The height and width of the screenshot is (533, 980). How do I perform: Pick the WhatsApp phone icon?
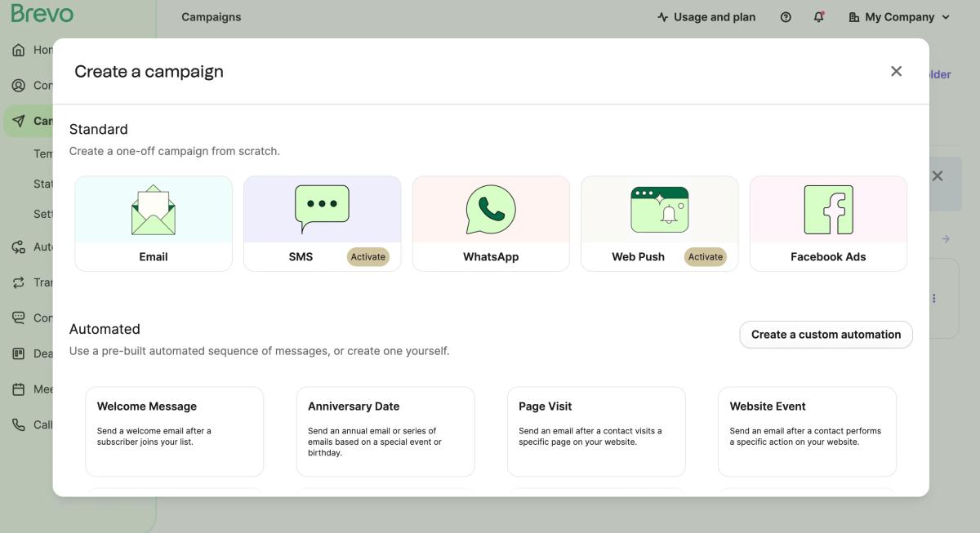pyautogui.click(x=491, y=210)
